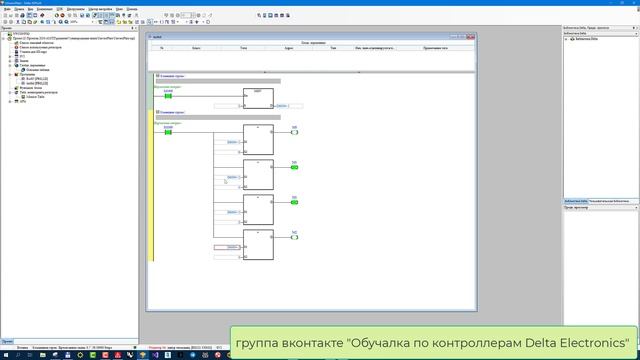Toggle the first network header icon
This screenshot has width=640, height=360.
(x=158, y=76)
